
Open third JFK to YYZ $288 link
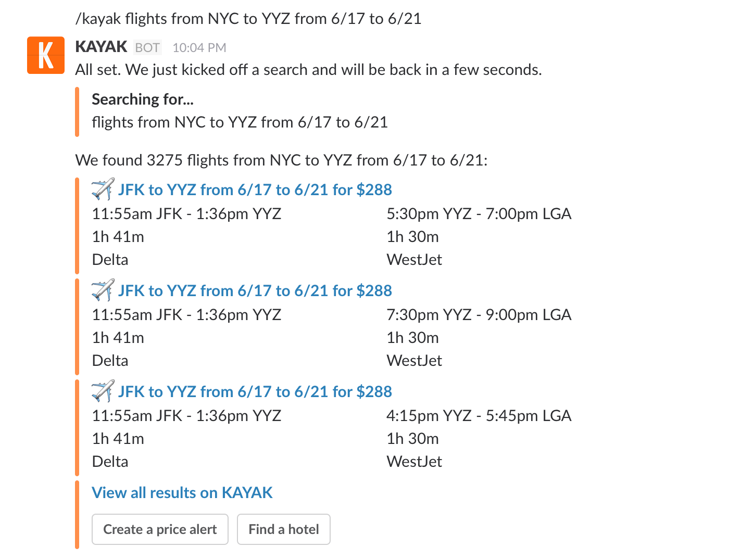[x=255, y=391]
